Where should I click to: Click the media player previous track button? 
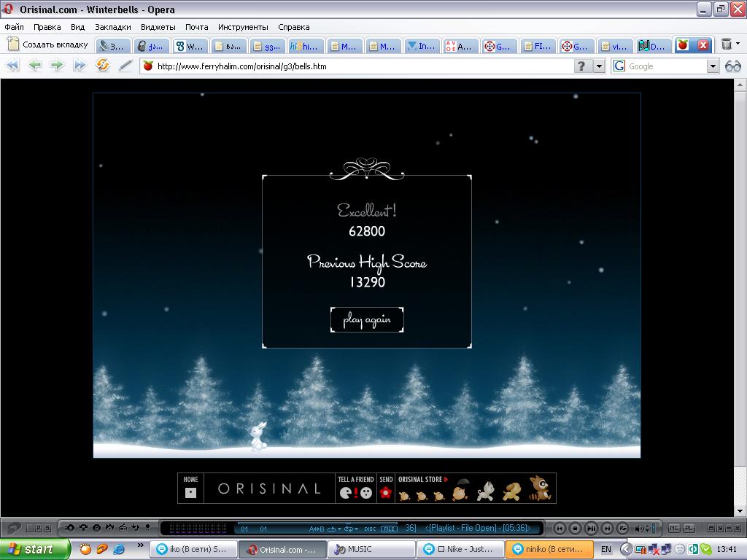pos(560,528)
